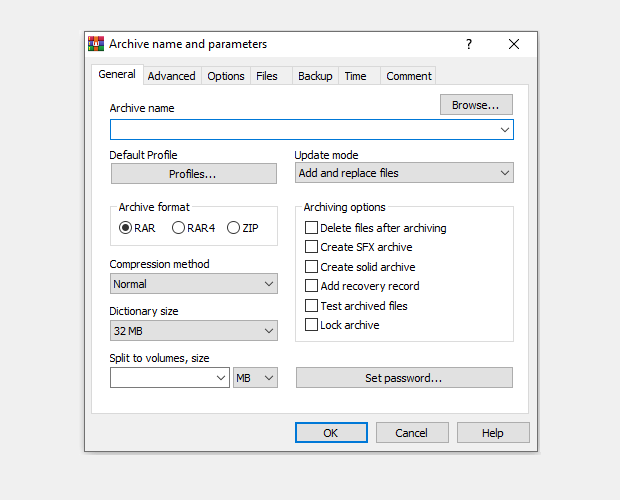This screenshot has width=620, height=500.
Task: Switch to the Options tab
Action: click(226, 76)
